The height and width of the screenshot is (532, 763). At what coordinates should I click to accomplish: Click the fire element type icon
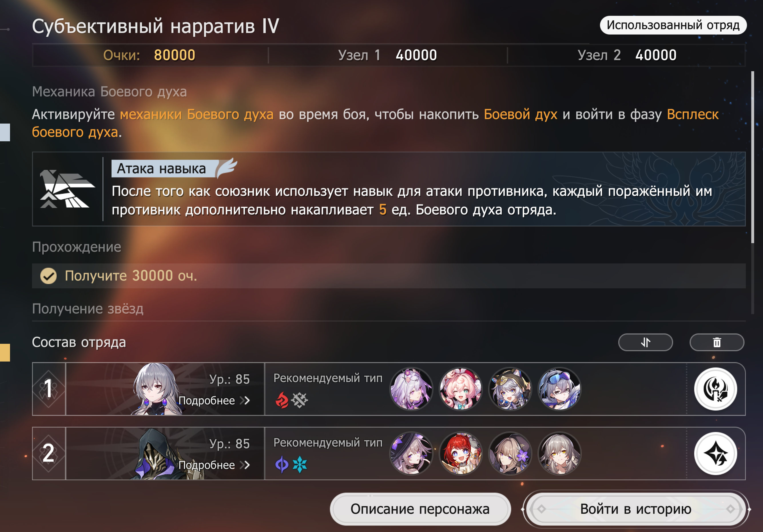pos(282,400)
